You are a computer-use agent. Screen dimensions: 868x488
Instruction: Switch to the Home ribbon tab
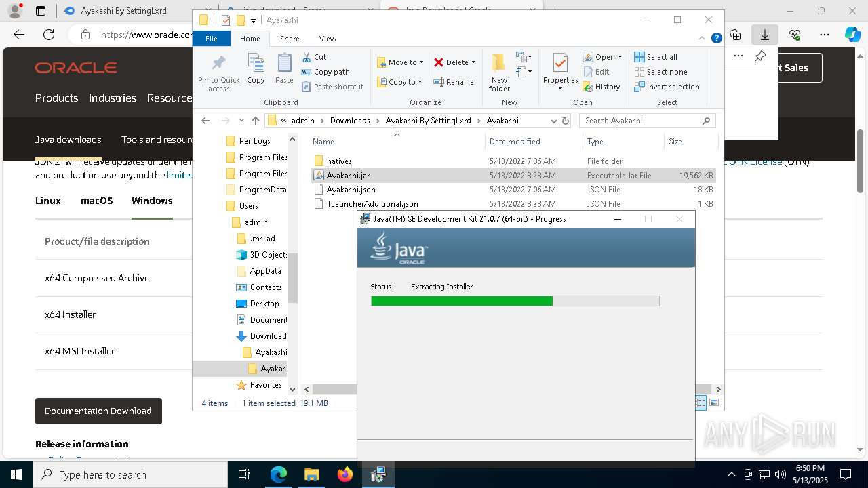point(250,39)
